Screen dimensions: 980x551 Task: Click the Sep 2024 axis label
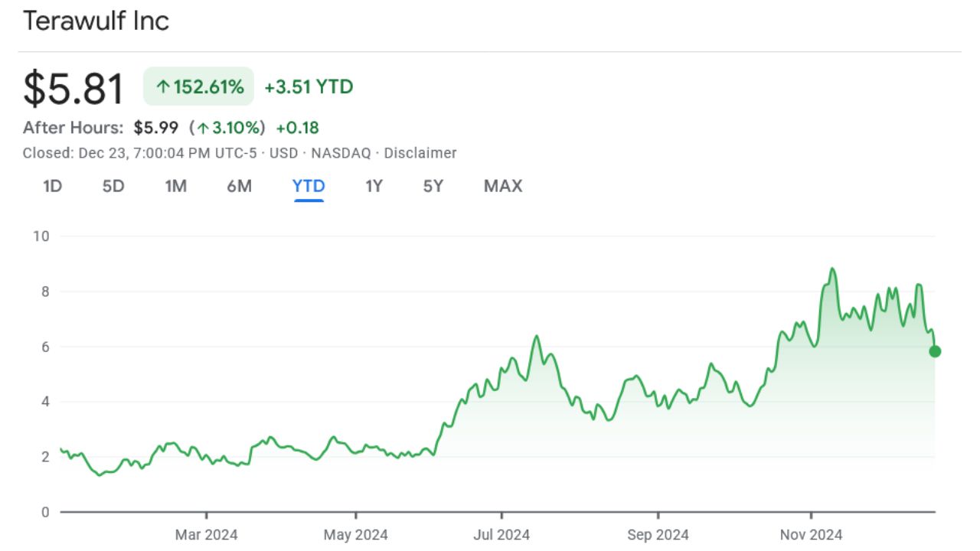point(658,534)
